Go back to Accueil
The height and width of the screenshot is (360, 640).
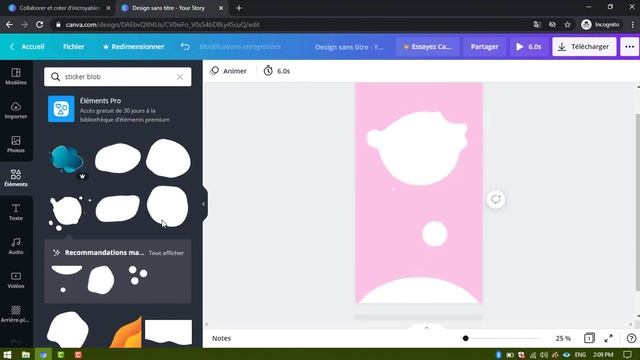tap(27, 47)
